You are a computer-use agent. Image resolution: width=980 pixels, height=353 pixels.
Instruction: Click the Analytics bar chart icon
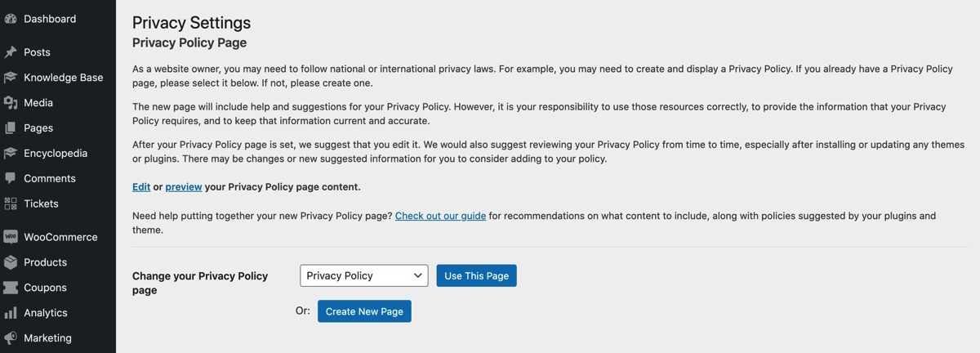point(11,313)
